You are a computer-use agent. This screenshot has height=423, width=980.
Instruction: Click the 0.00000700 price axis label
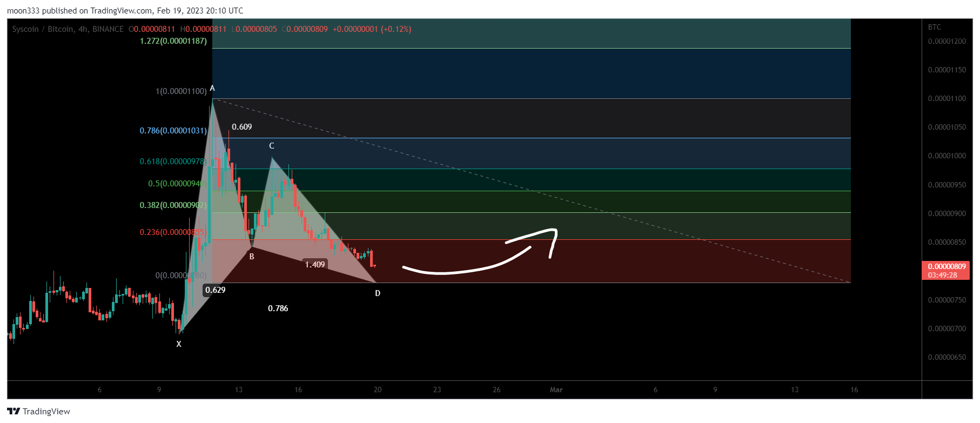point(947,328)
